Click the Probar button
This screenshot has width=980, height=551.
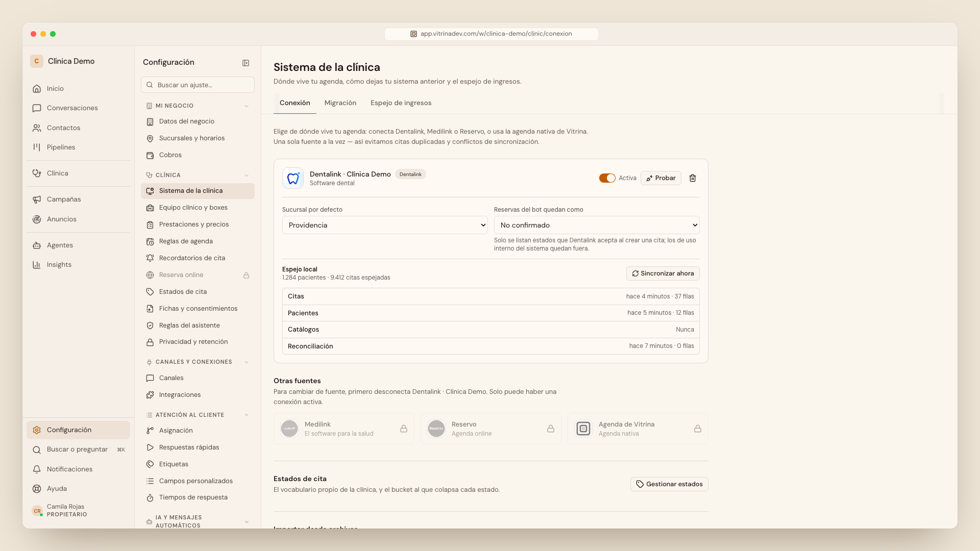coord(661,178)
